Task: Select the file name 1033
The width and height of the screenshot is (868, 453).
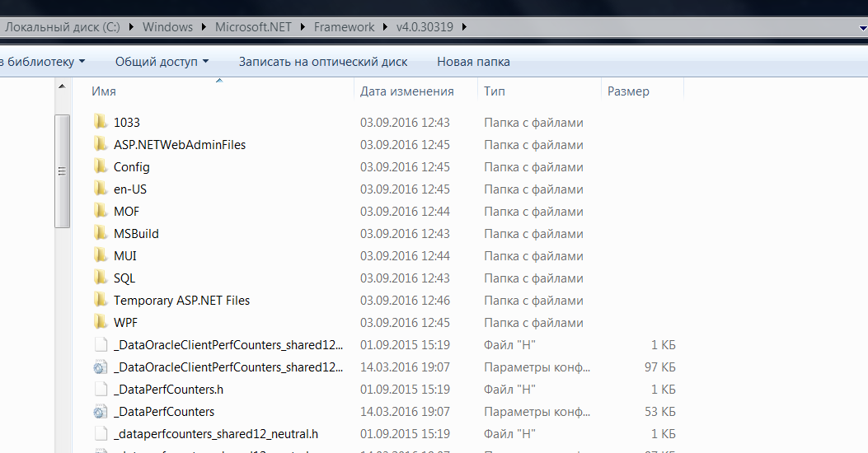Action: click(127, 122)
